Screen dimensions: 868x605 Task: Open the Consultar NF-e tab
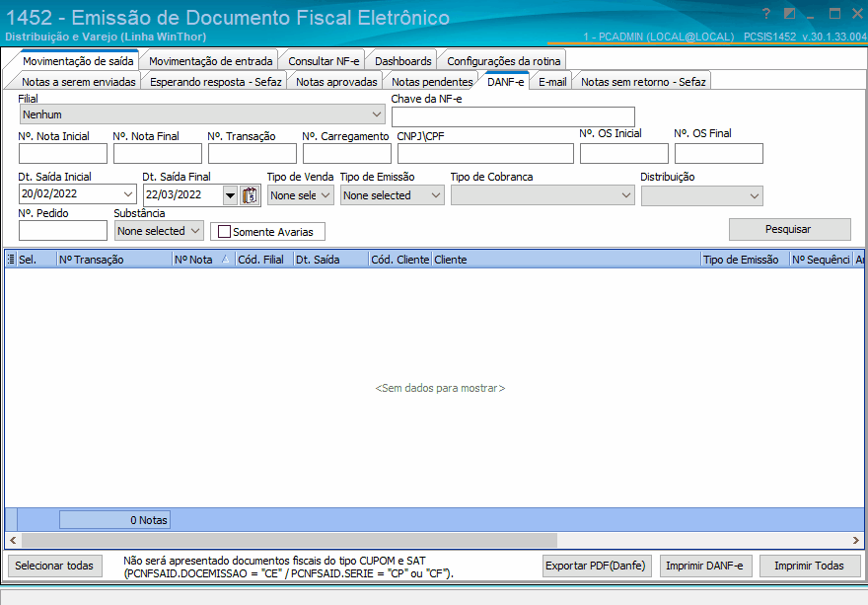pyautogui.click(x=324, y=61)
